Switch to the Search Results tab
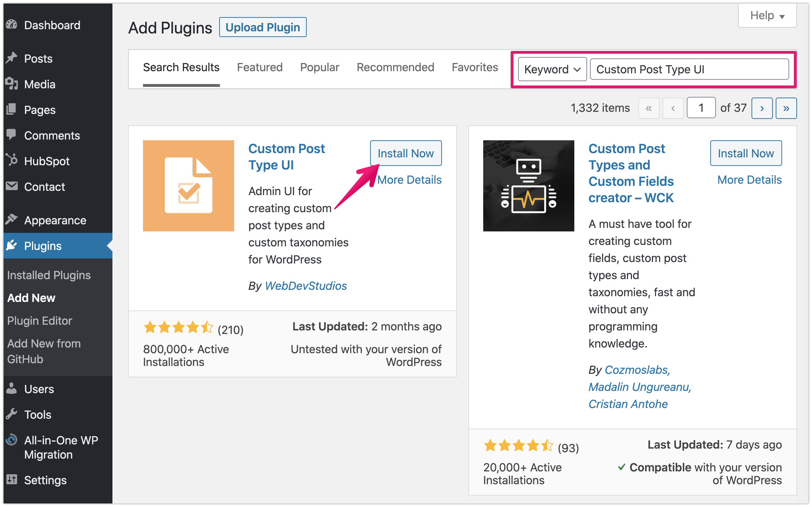 181,67
